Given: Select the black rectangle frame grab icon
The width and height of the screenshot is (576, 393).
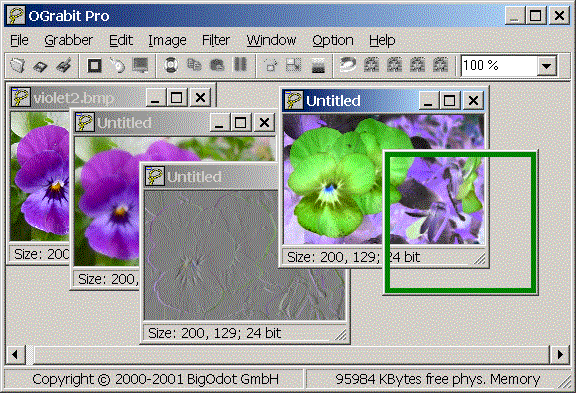Looking at the screenshot, I should [94, 66].
